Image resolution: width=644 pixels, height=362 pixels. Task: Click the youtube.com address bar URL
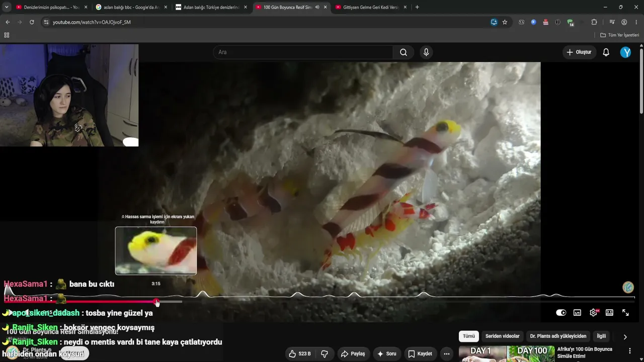[x=92, y=22]
